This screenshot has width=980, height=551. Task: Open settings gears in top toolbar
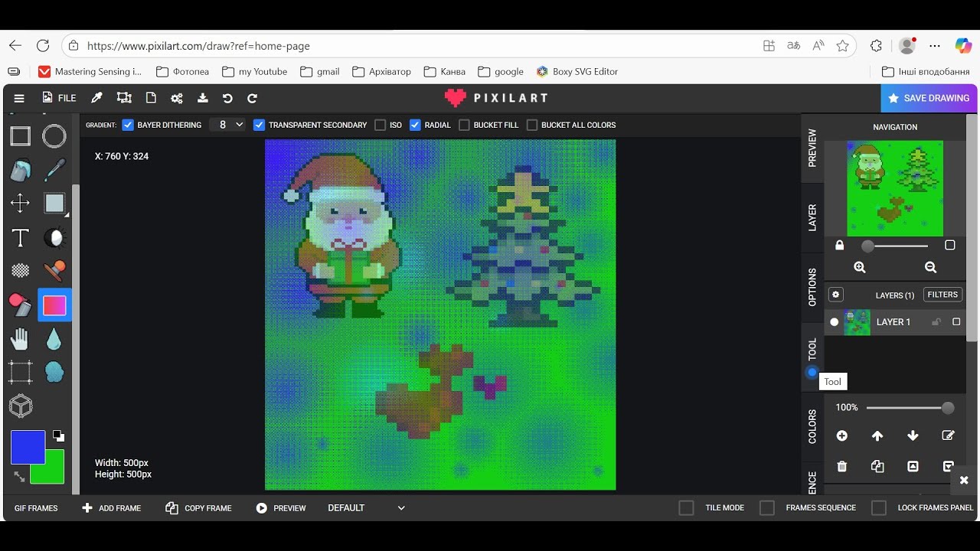point(177,98)
